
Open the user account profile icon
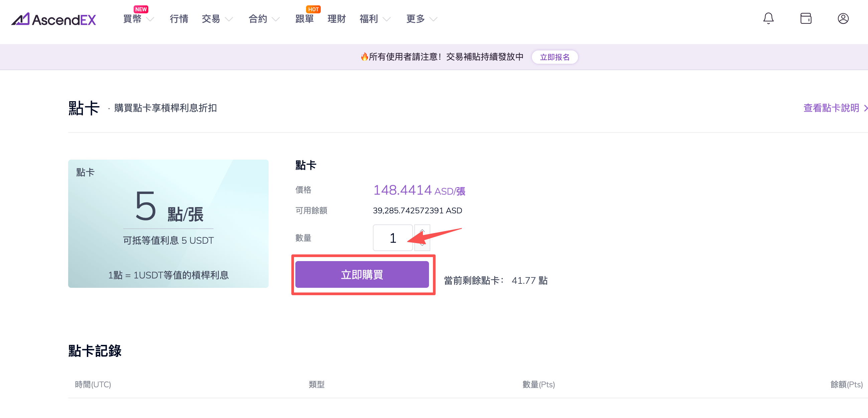tap(843, 18)
